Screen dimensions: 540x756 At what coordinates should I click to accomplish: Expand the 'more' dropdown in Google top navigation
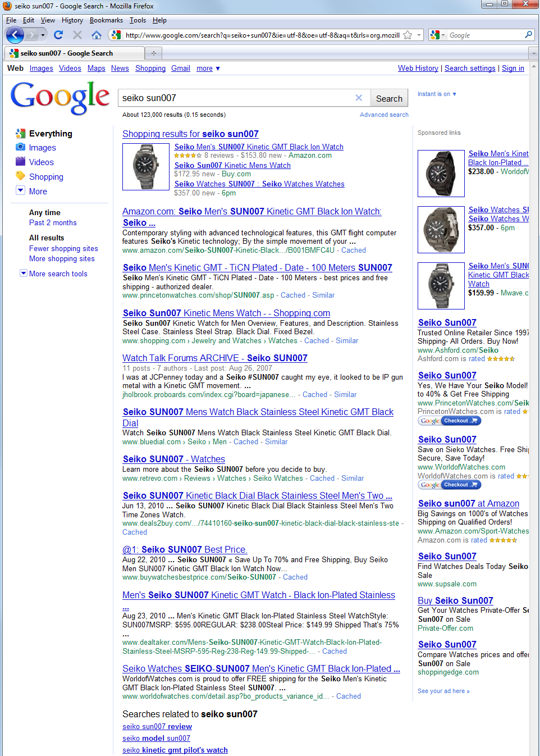click(208, 69)
